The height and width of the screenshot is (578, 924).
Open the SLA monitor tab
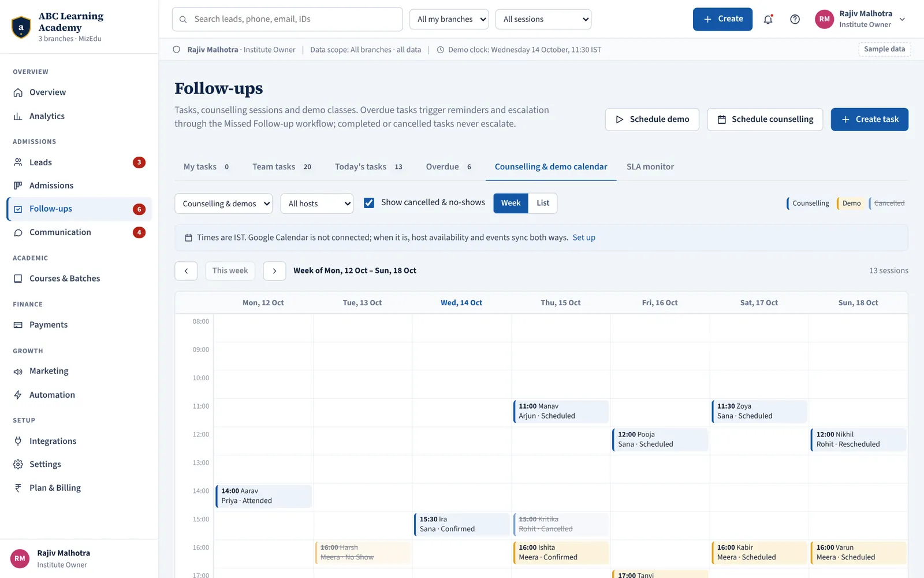click(650, 166)
